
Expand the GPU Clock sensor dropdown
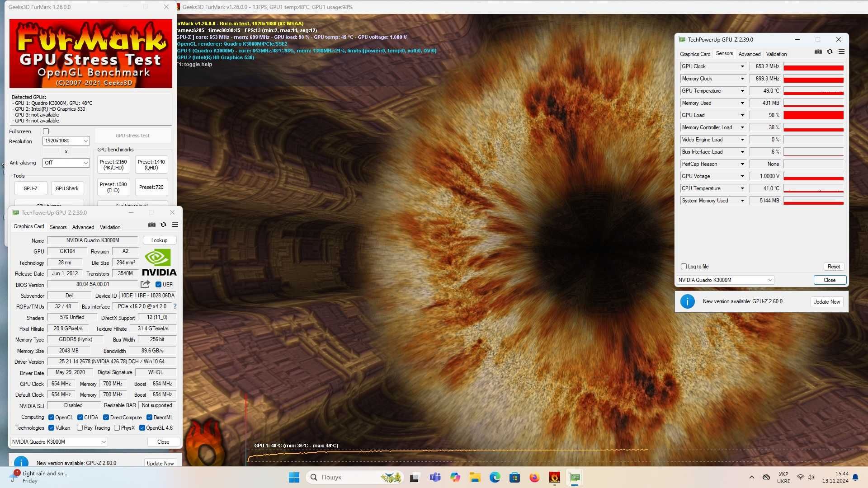pyautogui.click(x=742, y=66)
